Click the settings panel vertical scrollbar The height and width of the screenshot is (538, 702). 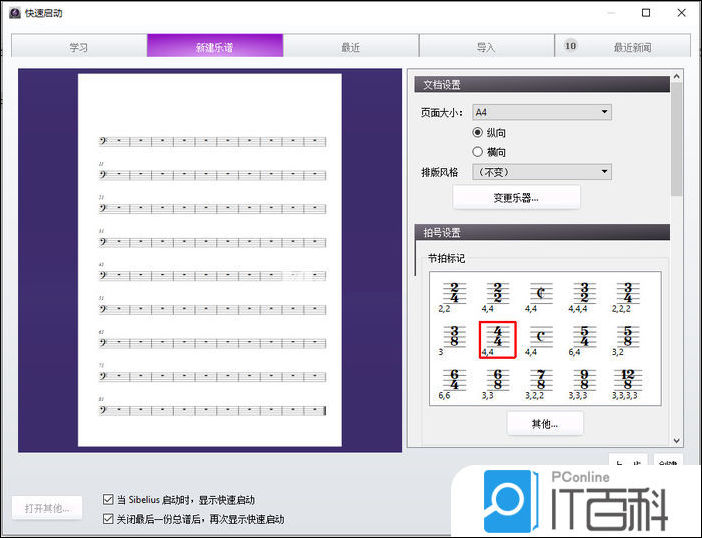[677, 140]
